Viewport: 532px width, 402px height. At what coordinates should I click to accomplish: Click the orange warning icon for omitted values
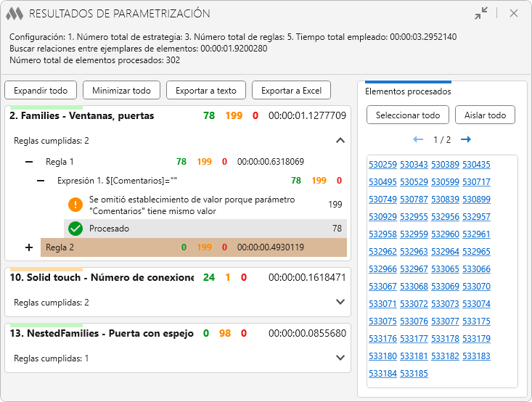tap(75, 205)
